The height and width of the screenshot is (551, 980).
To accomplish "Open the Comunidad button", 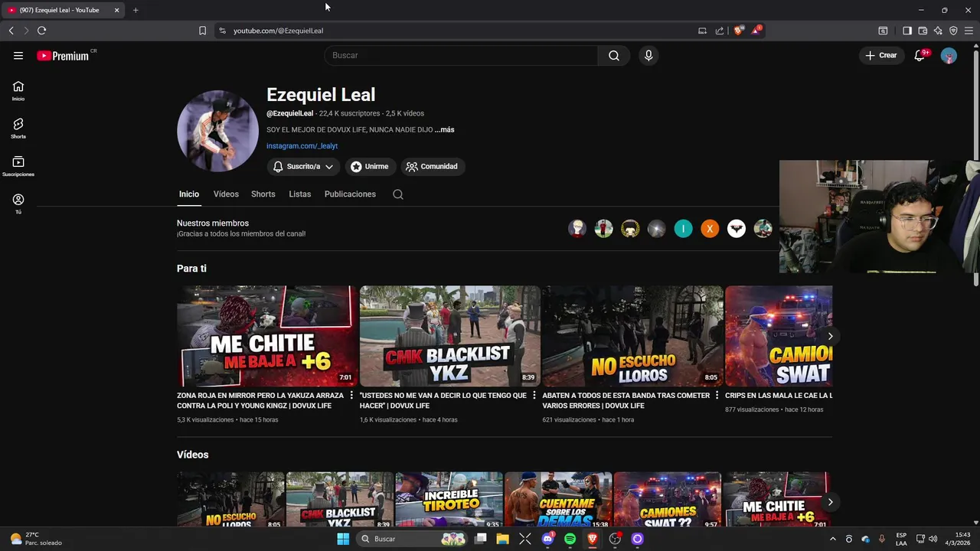I will coord(432,166).
